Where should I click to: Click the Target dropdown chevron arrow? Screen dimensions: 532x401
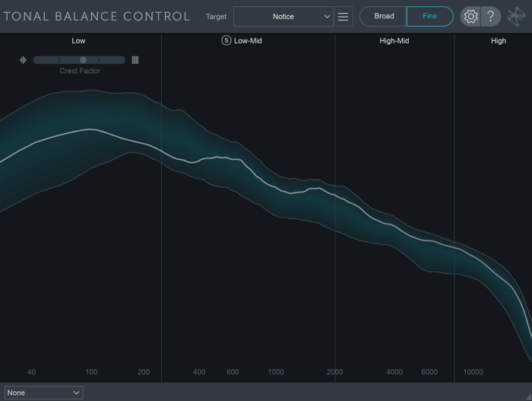pos(327,16)
